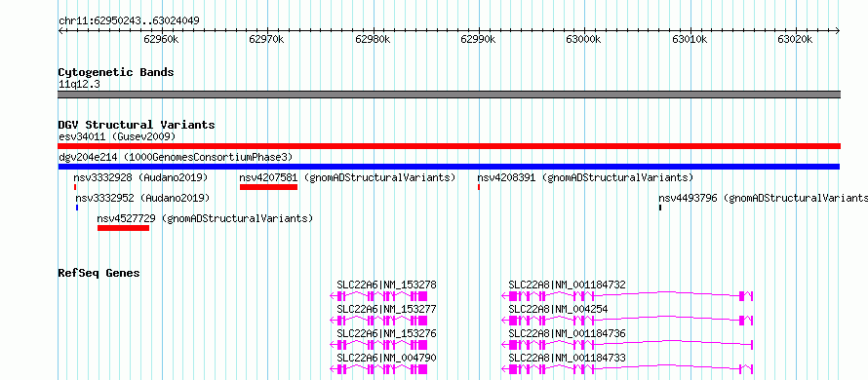
Task: Click the SLC22A6 NM_153277 gene model glyph
Action: pos(378,321)
